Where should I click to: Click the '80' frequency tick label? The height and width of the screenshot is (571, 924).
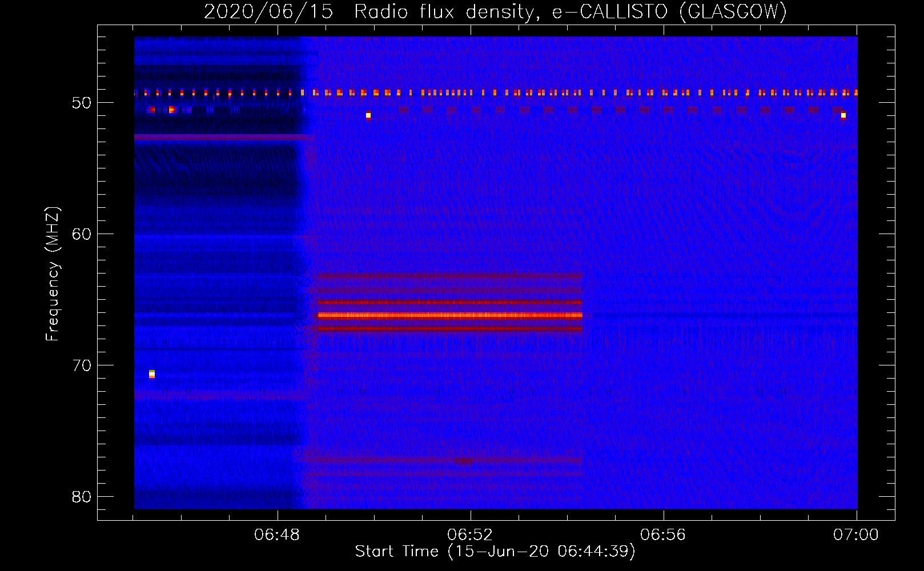[x=82, y=497]
